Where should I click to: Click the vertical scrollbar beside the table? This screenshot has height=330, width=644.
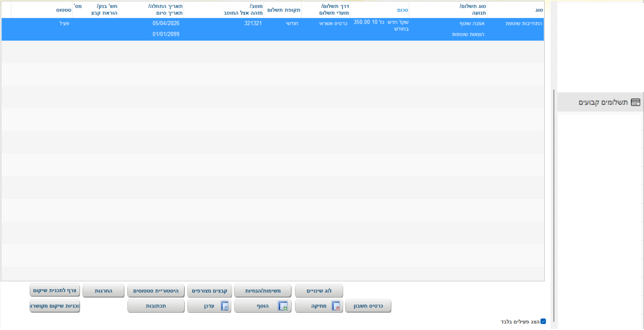(x=553, y=201)
